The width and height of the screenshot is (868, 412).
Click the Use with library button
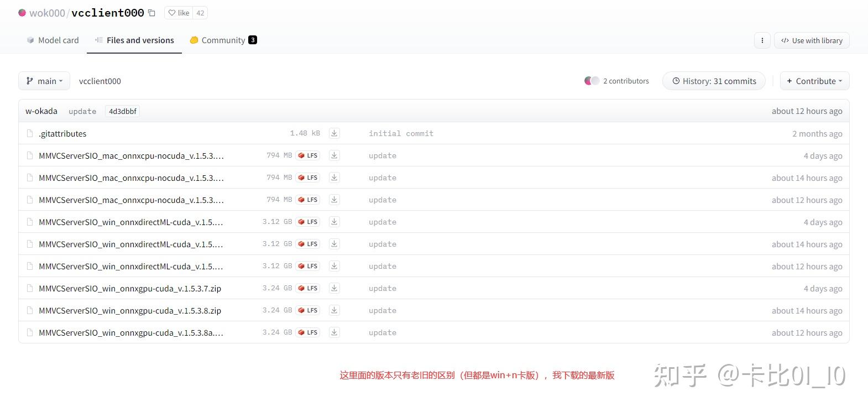812,40
